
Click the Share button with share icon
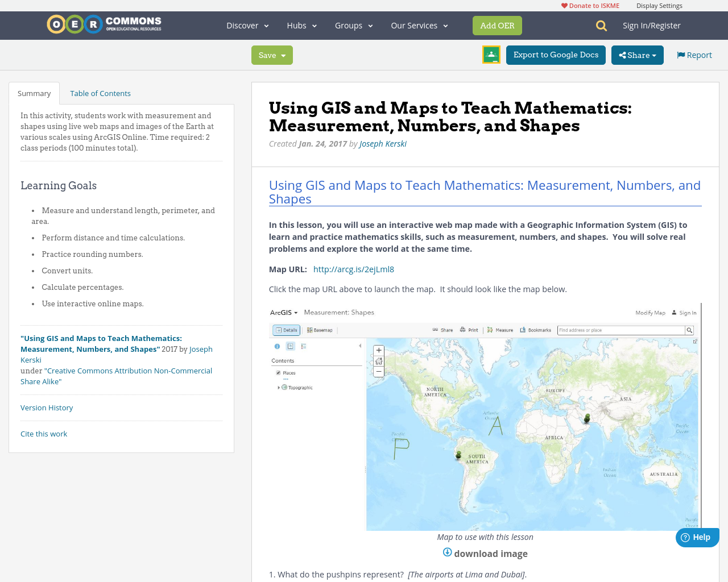click(637, 54)
